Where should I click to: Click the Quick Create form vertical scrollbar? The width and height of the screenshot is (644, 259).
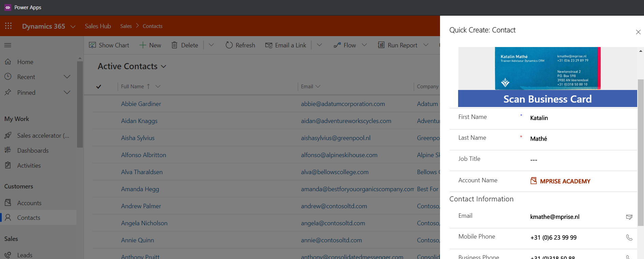[641, 153]
